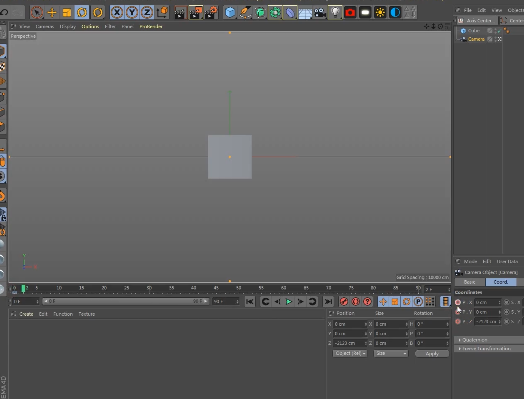524x399 pixels.
Task: Open the Create menu in material manager
Action: pyautogui.click(x=26, y=314)
